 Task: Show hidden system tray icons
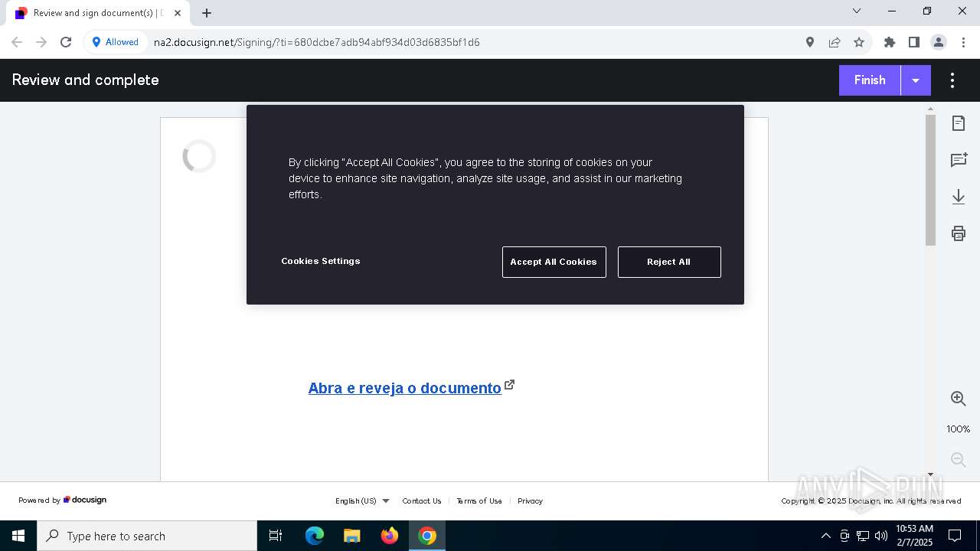point(825,536)
